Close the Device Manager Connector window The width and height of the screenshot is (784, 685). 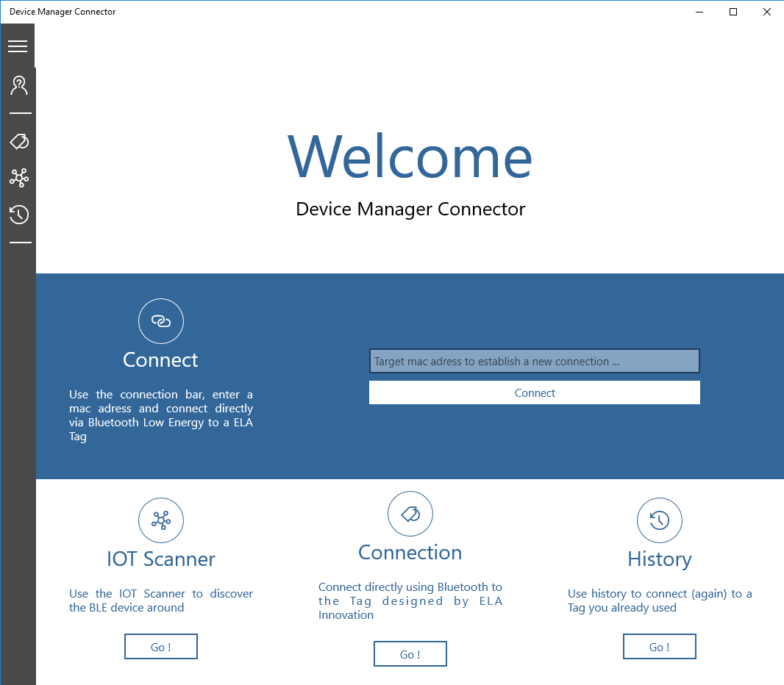[x=766, y=12]
